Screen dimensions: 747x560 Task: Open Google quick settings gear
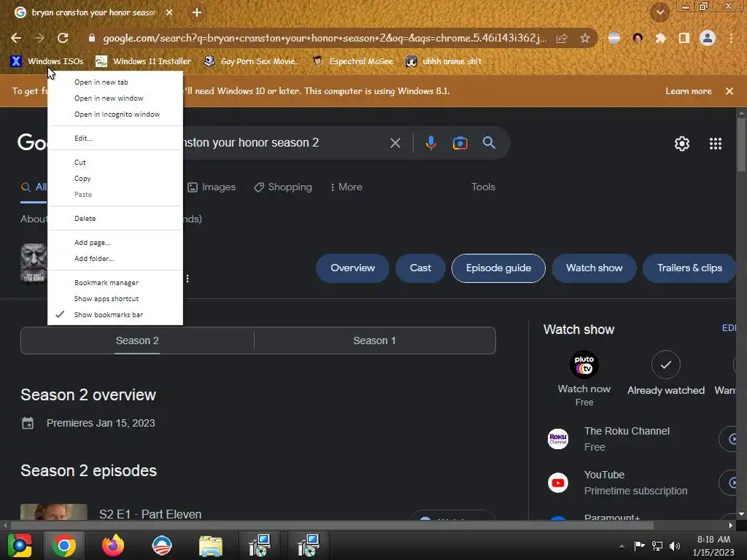682,144
